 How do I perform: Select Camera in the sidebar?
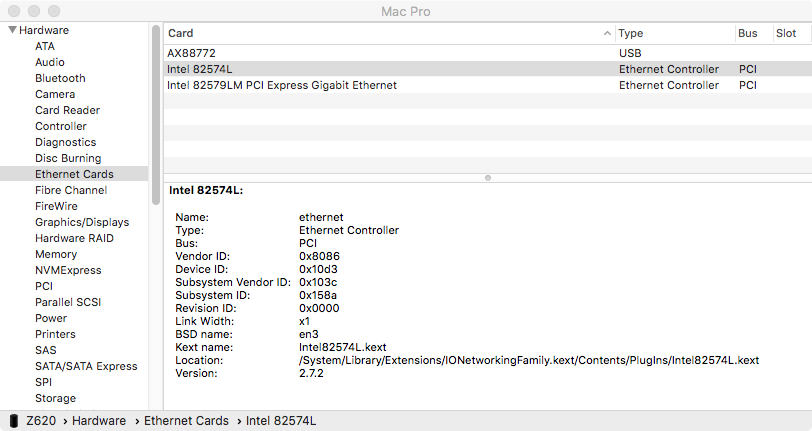click(55, 94)
